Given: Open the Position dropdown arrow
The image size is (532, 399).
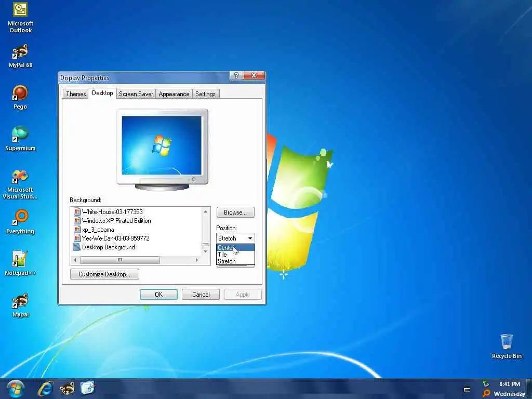Looking at the screenshot, I should pos(250,238).
